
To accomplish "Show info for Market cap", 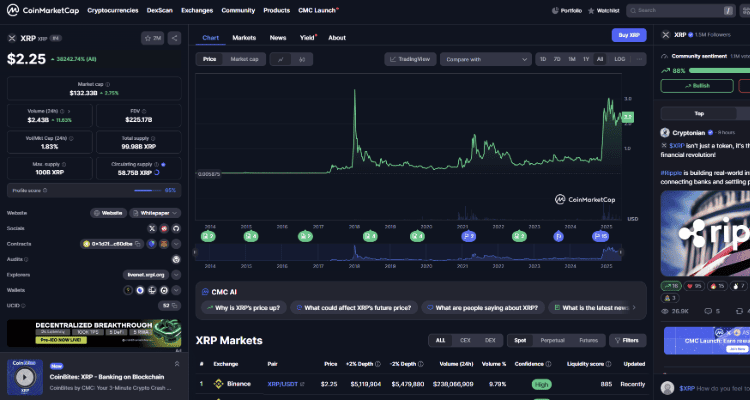I will [x=108, y=84].
